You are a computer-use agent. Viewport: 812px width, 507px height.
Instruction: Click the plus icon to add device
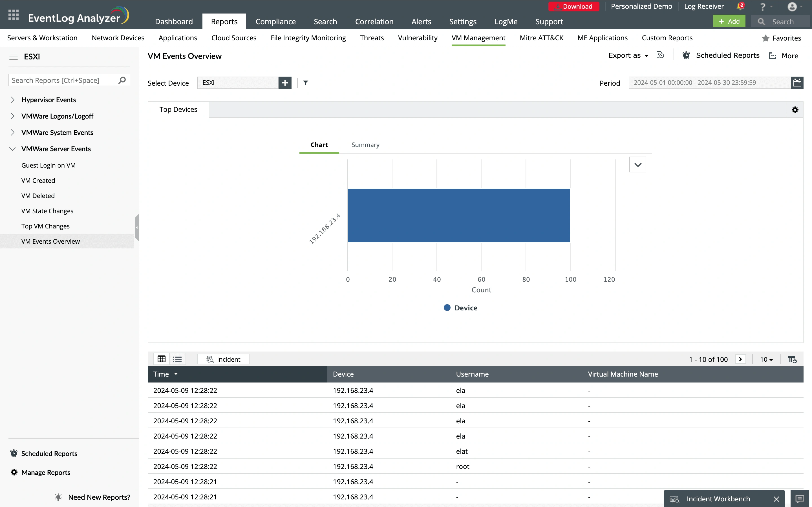point(285,83)
